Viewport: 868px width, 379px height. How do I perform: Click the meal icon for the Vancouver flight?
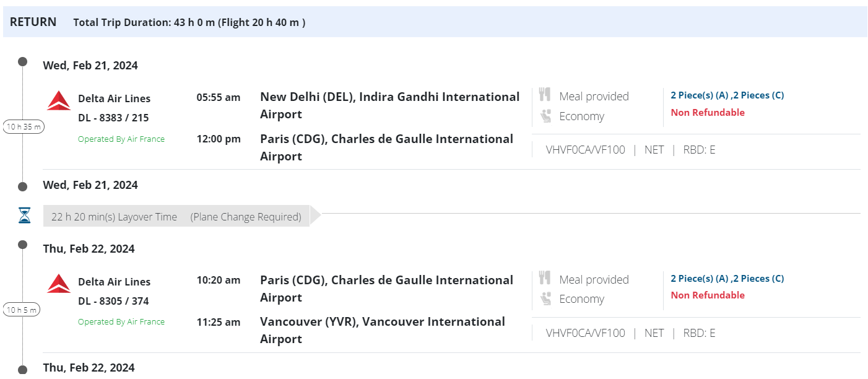(545, 278)
